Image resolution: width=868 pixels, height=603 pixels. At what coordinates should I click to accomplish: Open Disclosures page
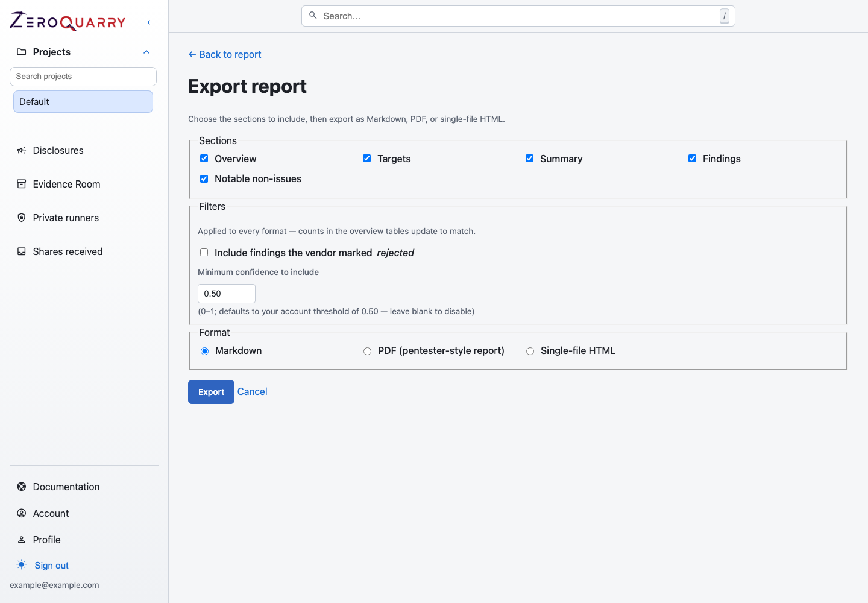58,150
